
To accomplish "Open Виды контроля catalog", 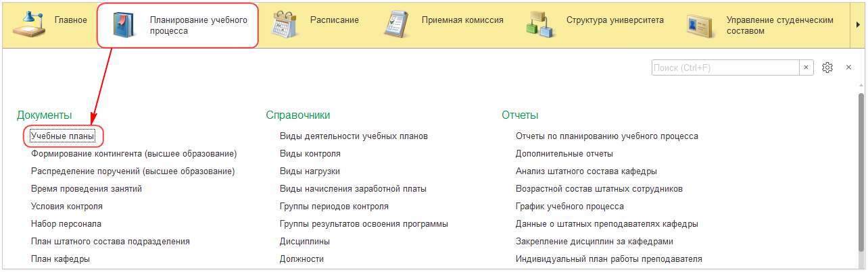I will point(310,154).
